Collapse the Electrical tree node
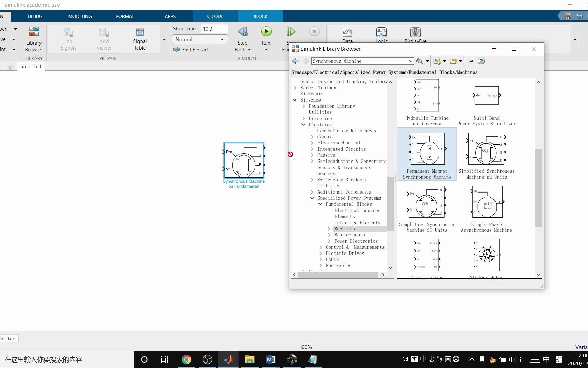 point(304,124)
